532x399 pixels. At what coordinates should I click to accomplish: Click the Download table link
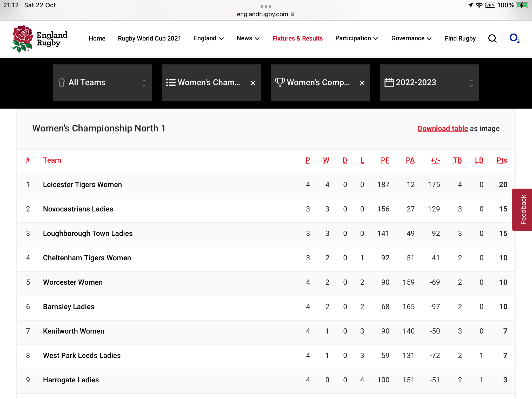tap(443, 128)
